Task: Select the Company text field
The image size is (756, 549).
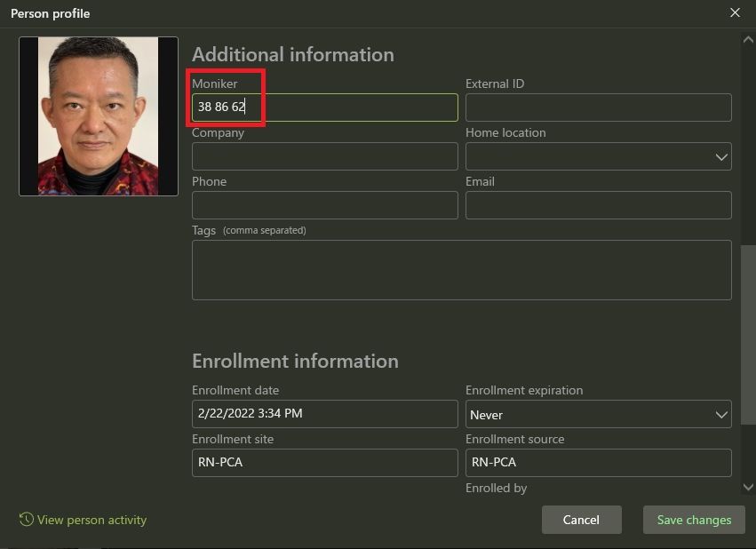Action: point(324,156)
